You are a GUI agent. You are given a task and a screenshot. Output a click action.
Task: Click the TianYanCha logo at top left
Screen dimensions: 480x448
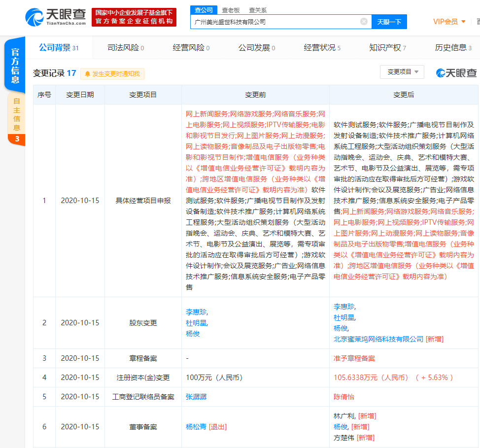pyautogui.click(x=55, y=17)
